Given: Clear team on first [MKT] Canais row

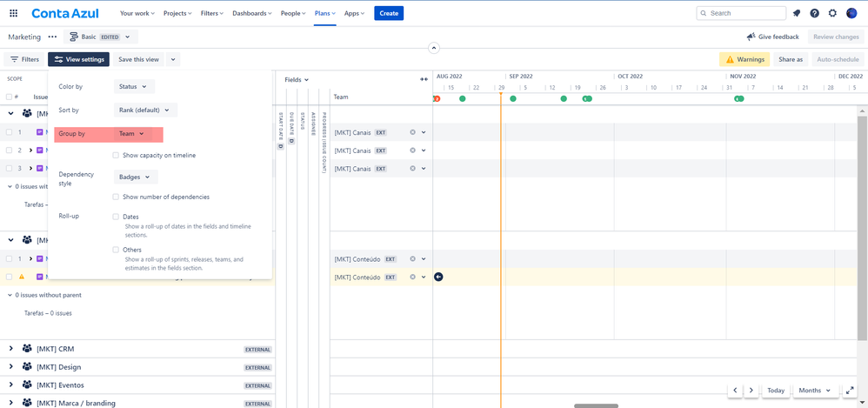Looking at the screenshot, I should click(412, 132).
